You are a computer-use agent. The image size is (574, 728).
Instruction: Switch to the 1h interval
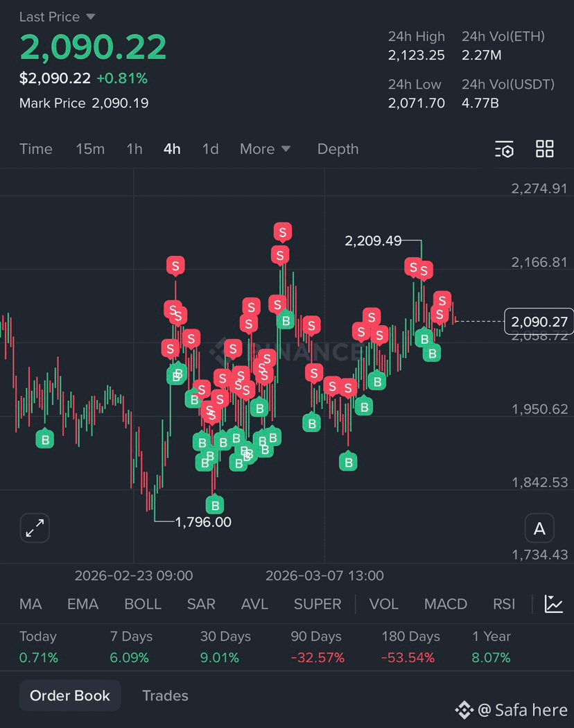pyautogui.click(x=134, y=149)
